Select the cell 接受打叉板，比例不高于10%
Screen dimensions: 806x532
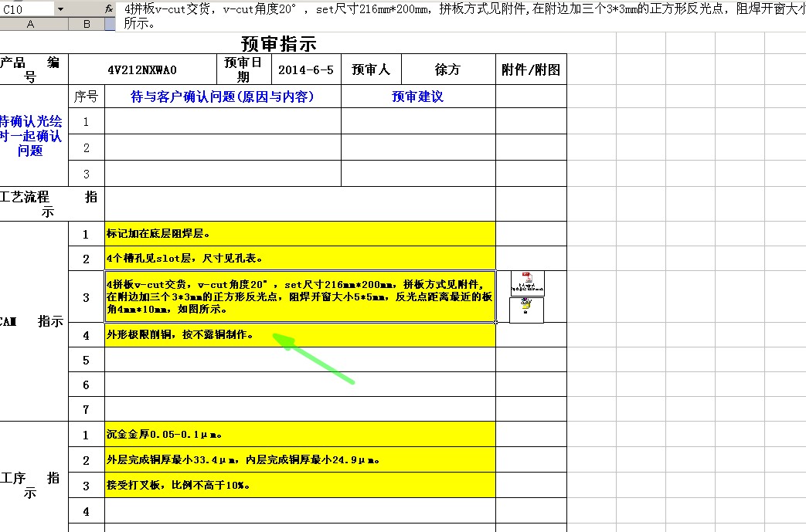[300, 485]
